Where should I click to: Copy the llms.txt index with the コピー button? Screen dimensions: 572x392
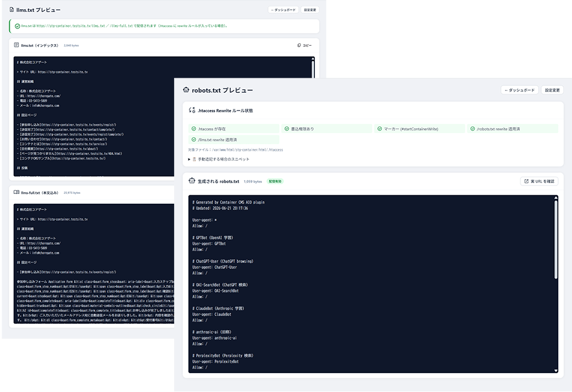click(x=305, y=45)
